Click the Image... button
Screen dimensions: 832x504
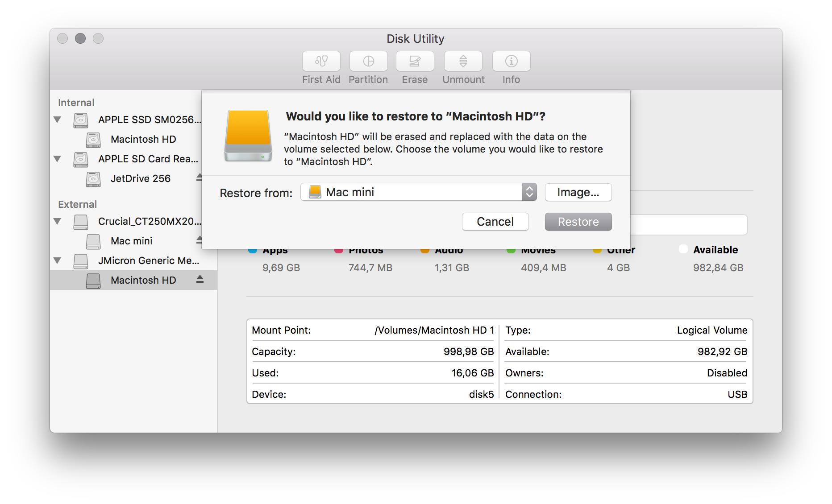(x=578, y=192)
